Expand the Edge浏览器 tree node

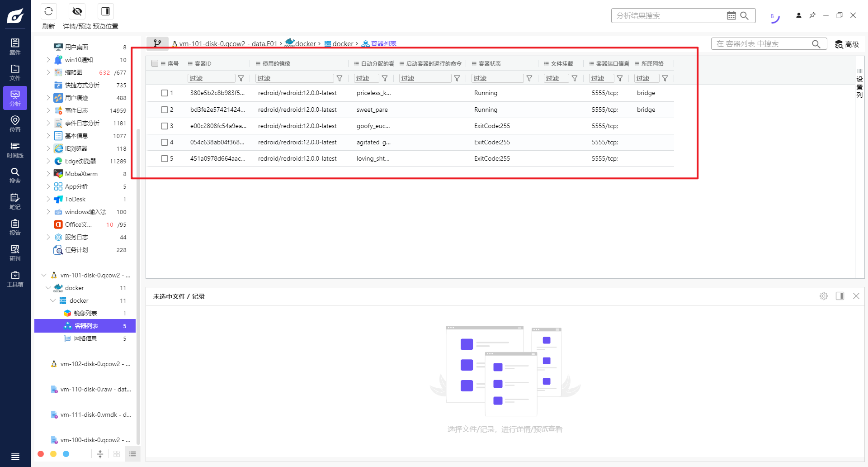point(48,161)
